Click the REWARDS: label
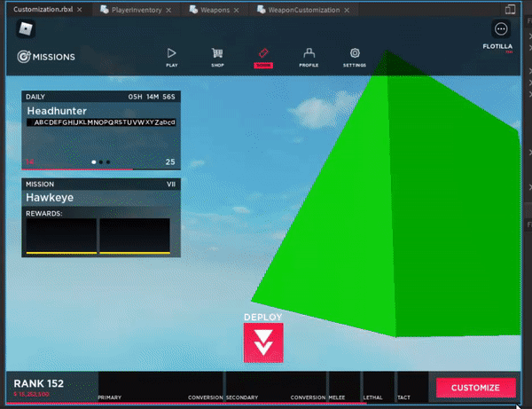 point(44,214)
